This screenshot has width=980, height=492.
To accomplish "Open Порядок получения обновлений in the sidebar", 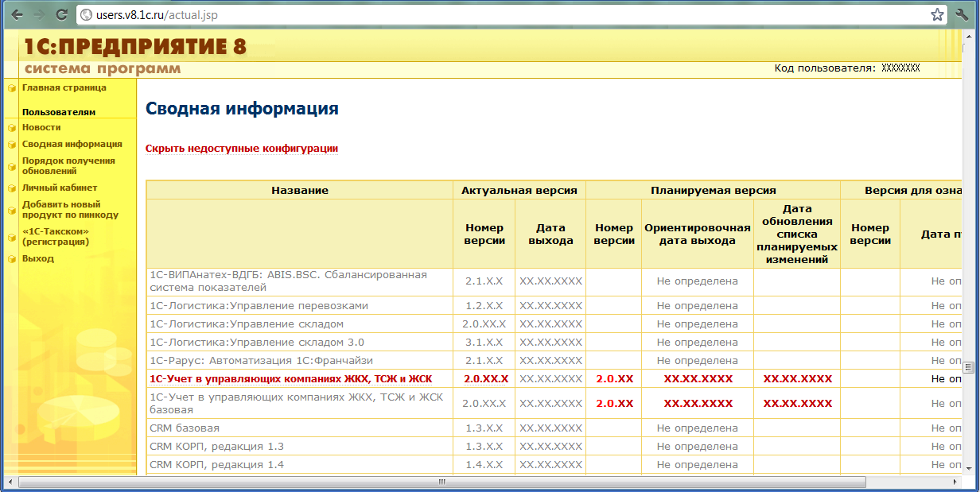I will tap(68, 165).
